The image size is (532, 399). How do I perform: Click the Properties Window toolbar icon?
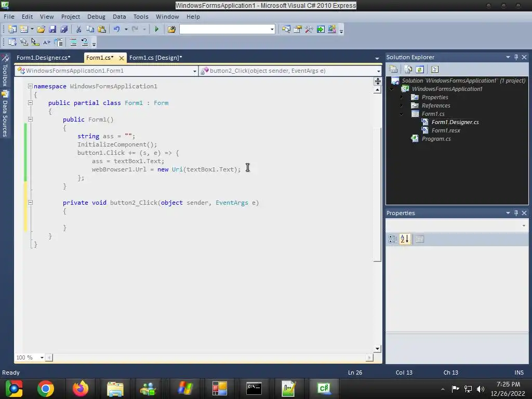298,29
